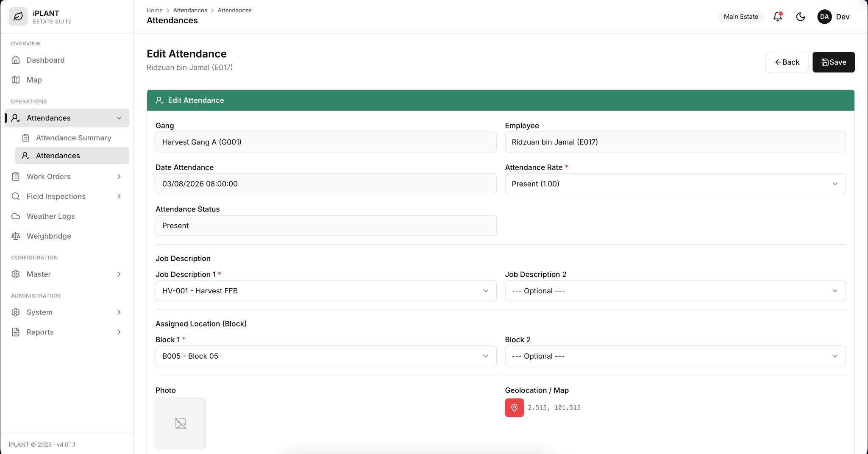The width and height of the screenshot is (868, 454).
Task: Expand the Field Inspections submenu chevron
Action: point(119,196)
